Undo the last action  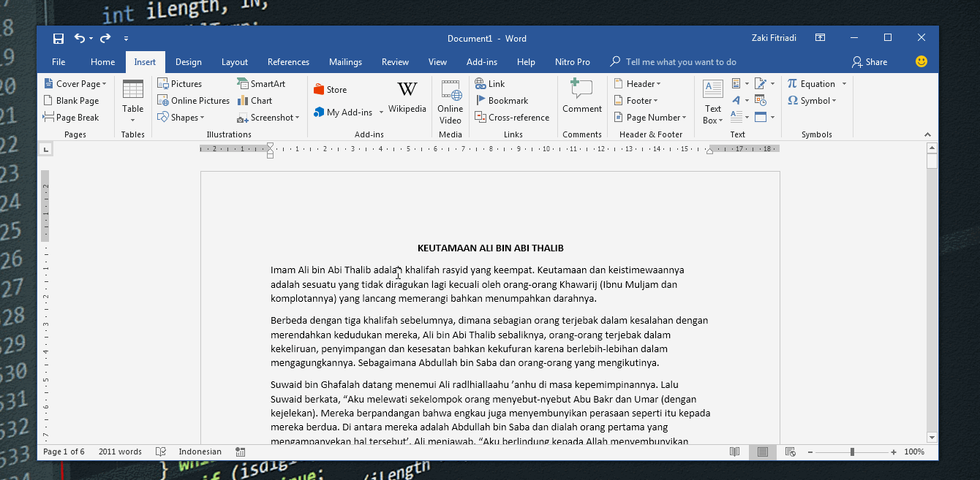pyautogui.click(x=78, y=38)
